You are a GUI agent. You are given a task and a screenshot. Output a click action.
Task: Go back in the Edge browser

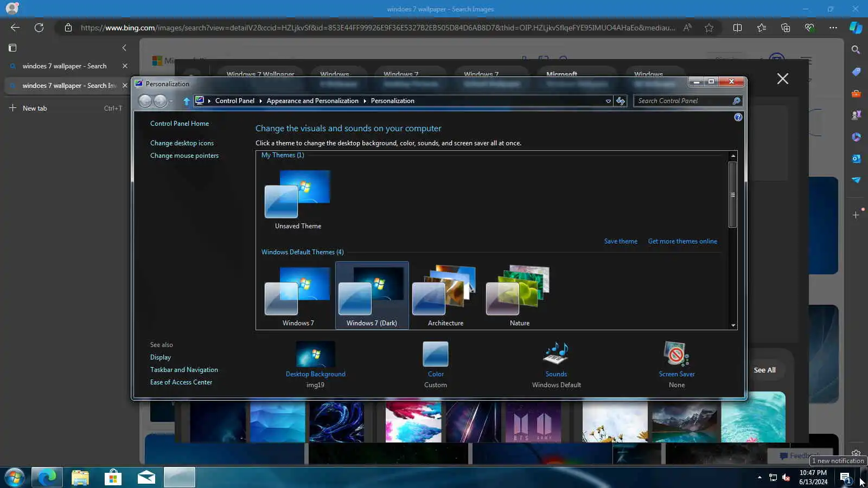[15, 28]
